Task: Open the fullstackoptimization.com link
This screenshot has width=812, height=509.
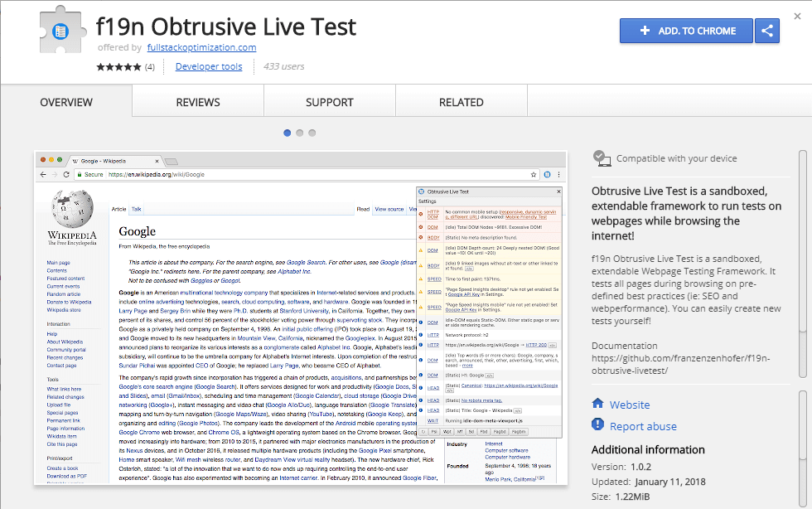Action: (201, 47)
